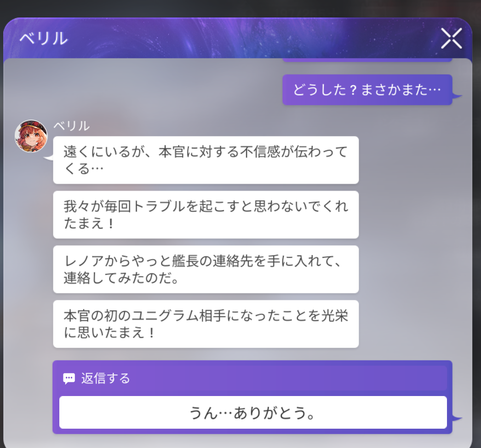Close the ベリル chat window
Viewport: 481px width, 448px height.
[451, 38]
